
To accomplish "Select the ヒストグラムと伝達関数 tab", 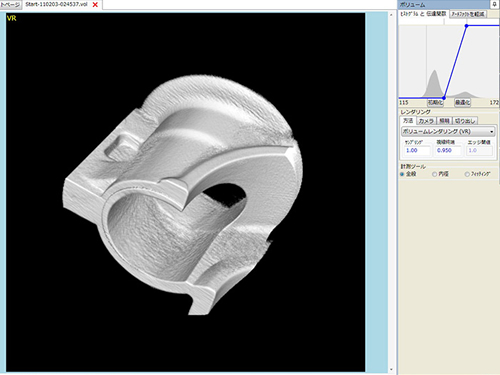I will [x=423, y=14].
